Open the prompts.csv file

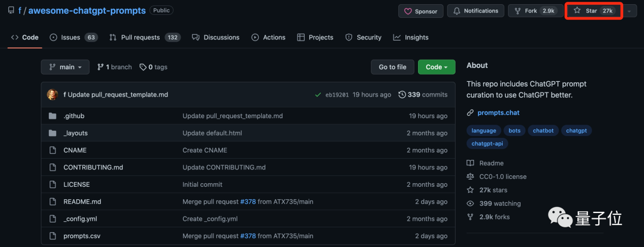tap(82, 236)
